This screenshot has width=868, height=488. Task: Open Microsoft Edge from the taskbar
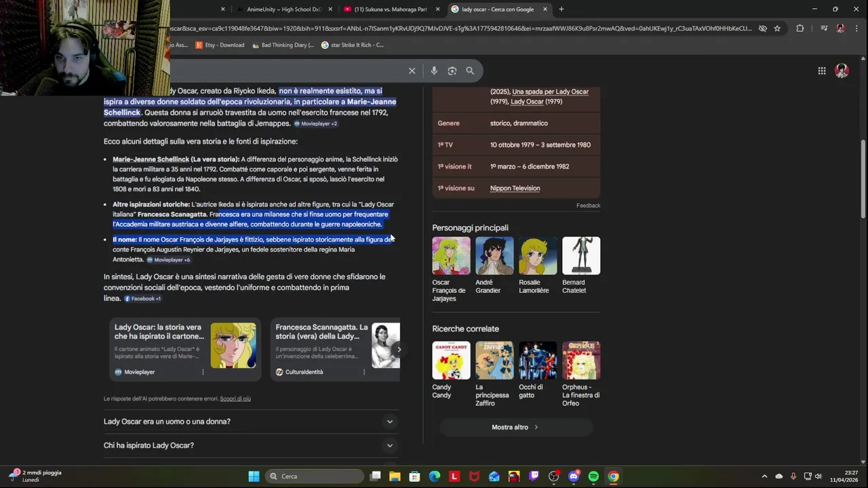point(435,476)
